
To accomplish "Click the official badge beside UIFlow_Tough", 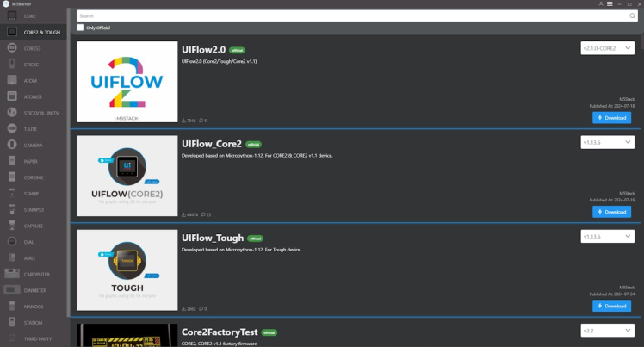I will pyautogui.click(x=255, y=239).
